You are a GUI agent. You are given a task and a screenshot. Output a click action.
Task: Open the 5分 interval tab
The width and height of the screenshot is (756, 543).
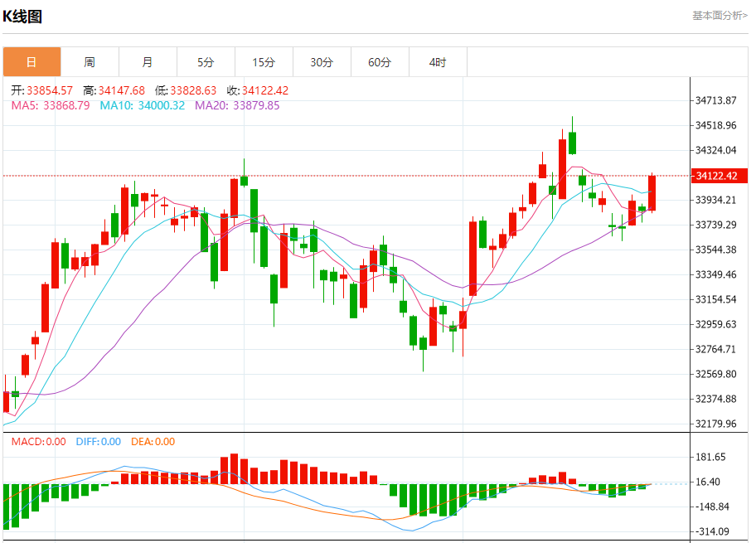click(x=206, y=61)
